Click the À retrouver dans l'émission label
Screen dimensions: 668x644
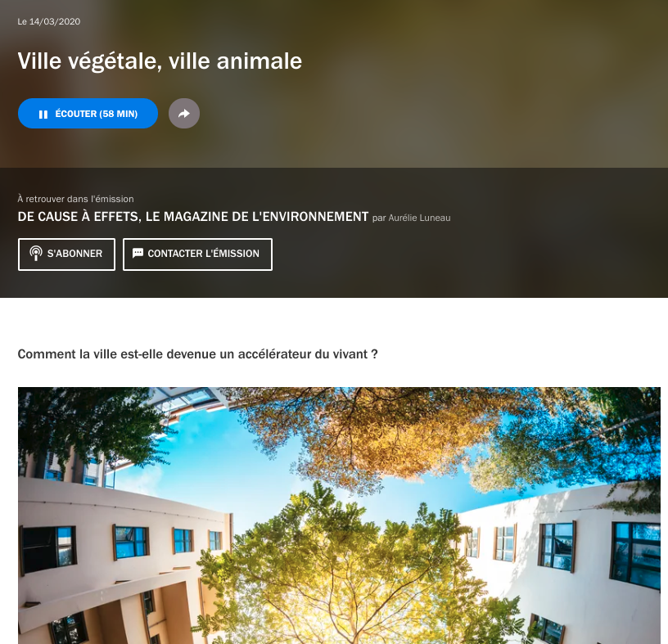pyautogui.click(x=75, y=199)
